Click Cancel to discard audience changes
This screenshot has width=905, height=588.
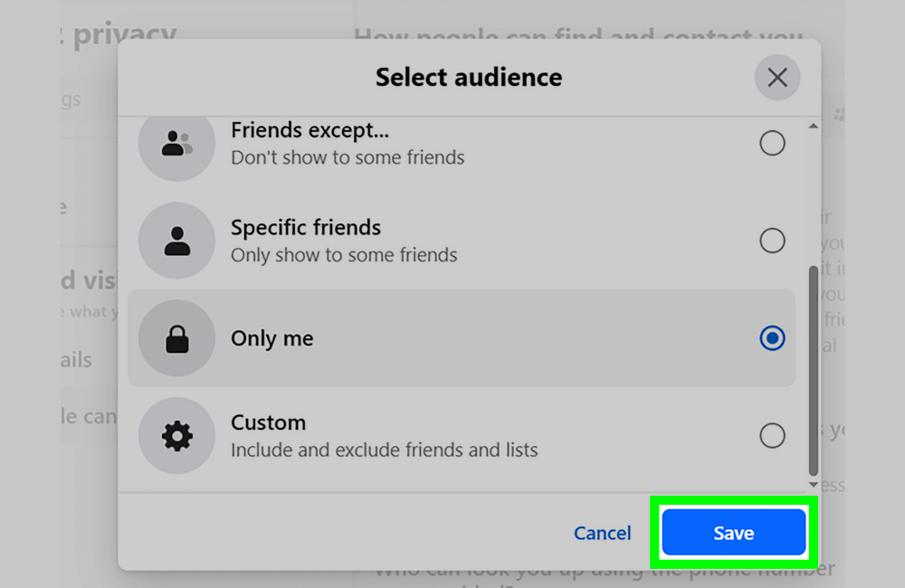[602, 533]
